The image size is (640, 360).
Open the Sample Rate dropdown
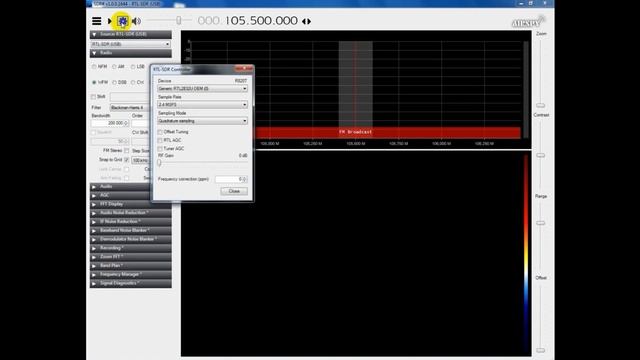(202, 105)
